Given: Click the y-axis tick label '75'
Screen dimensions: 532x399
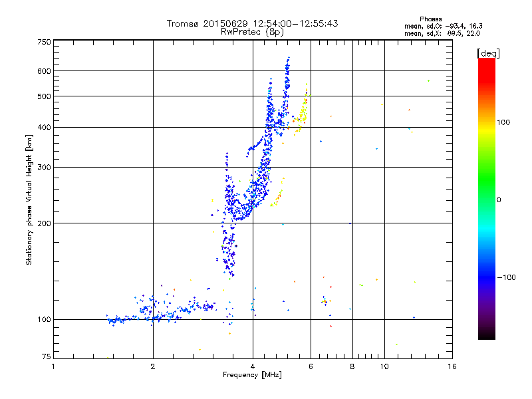Looking at the screenshot, I should click(x=47, y=356).
